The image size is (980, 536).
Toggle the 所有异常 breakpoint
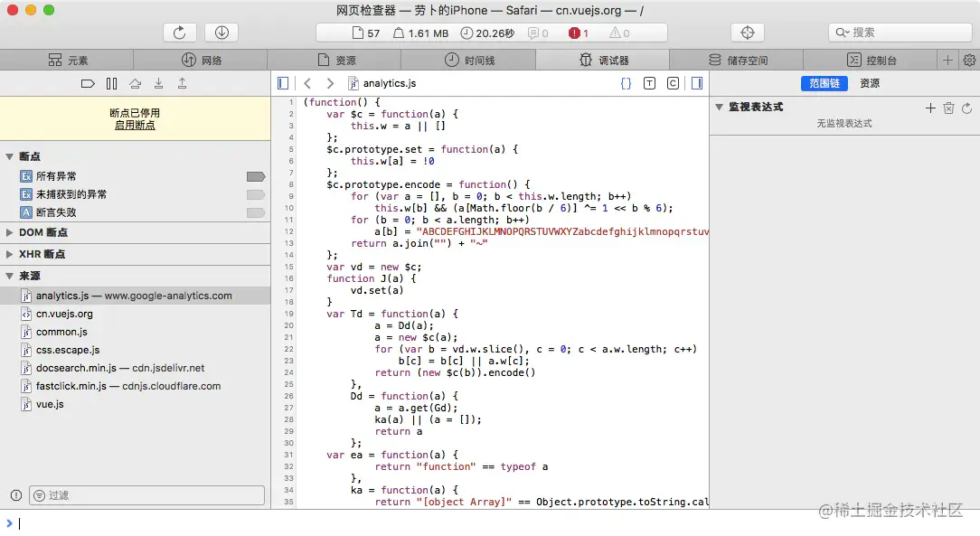coord(256,177)
